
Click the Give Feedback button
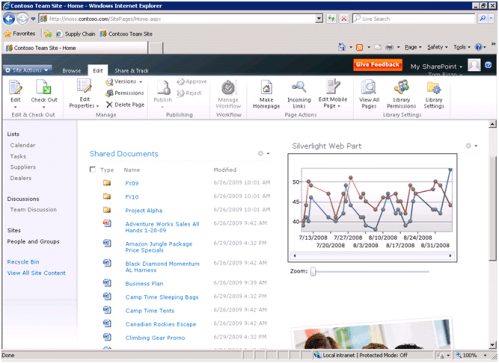pos(377,65)
